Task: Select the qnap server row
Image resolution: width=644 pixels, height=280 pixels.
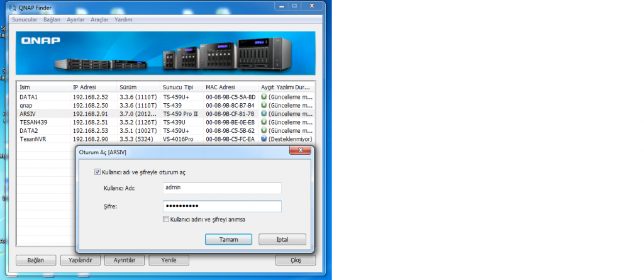Action: click(x=166, y=105)
